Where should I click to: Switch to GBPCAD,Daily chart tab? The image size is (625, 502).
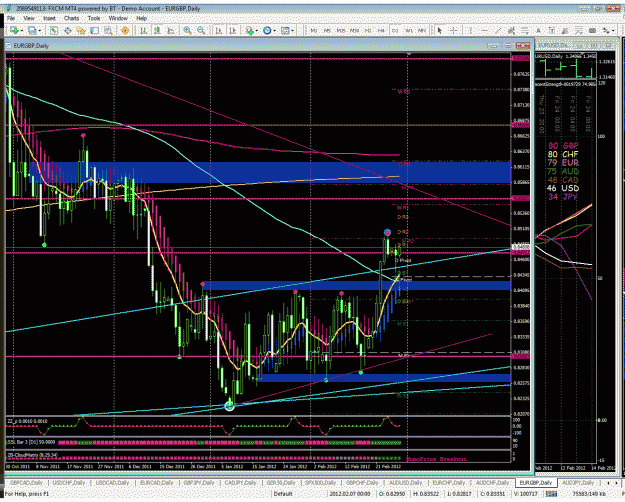[26, 483]
